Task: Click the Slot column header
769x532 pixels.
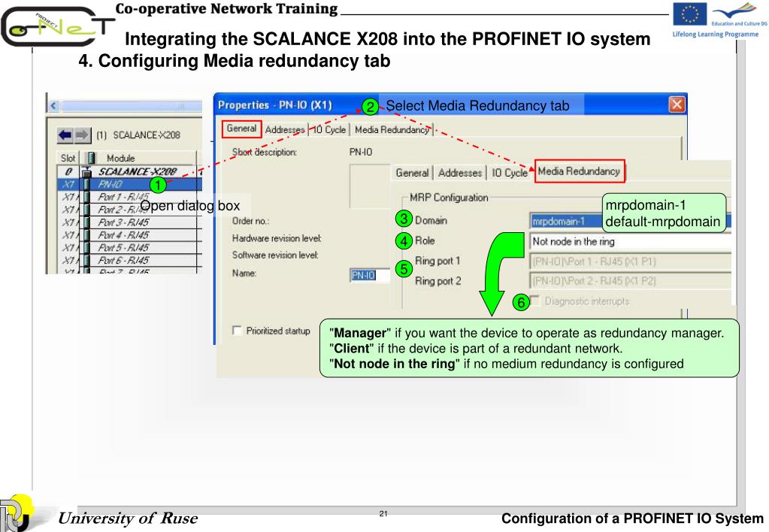Action: click(68, 158)
